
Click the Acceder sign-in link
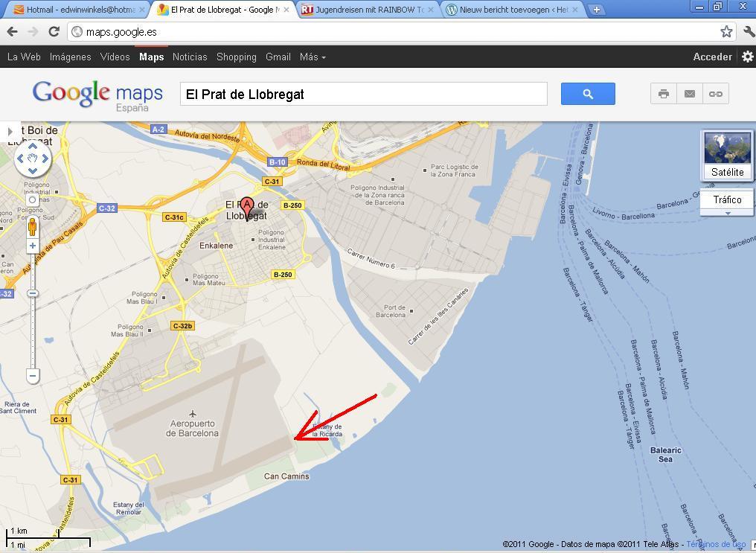pos(712,57)
